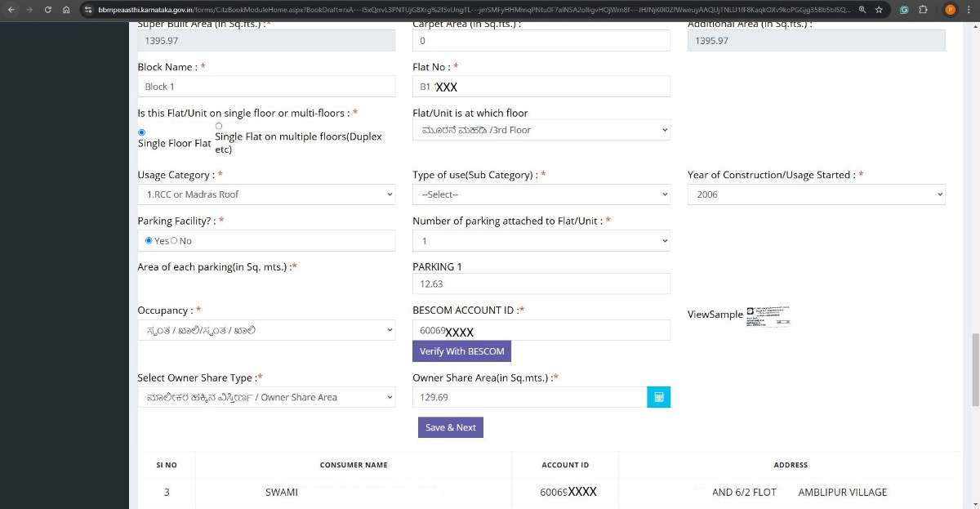The width and height of the screenshot is (980, 509).
Task: Expand the Occupancy dropdown
Action: pyautogui.click(x=266, y=330)
